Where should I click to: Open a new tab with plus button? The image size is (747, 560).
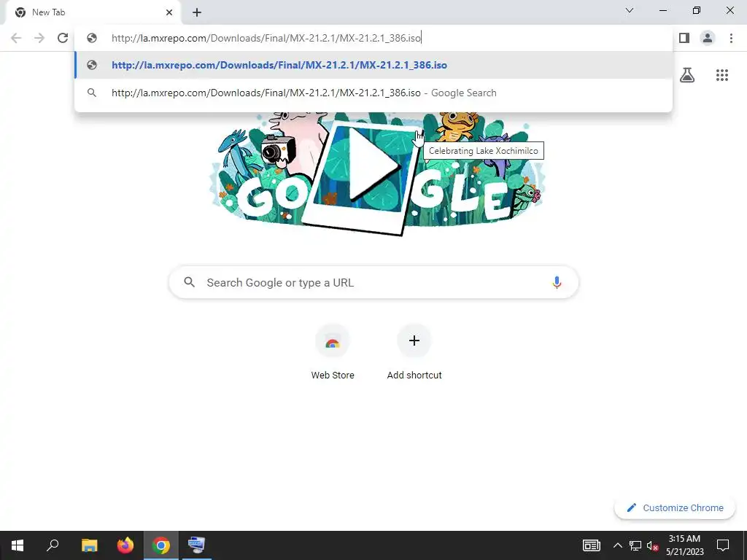[197, 12]
